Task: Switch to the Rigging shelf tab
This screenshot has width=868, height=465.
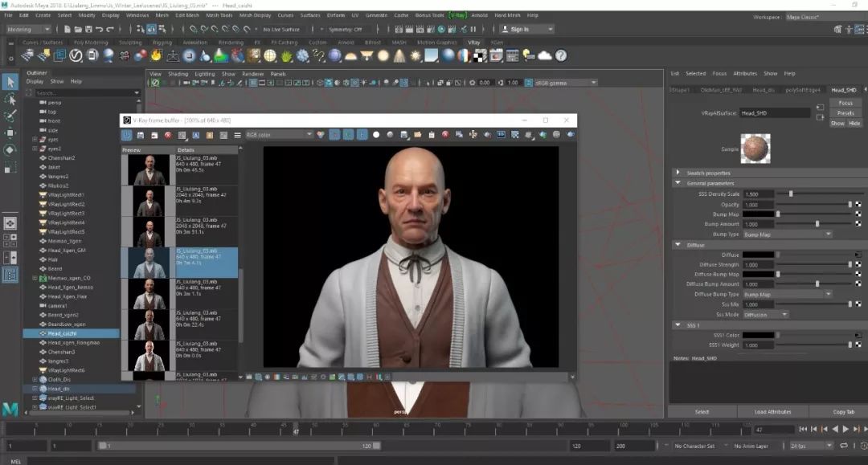Action: (162, 43)
